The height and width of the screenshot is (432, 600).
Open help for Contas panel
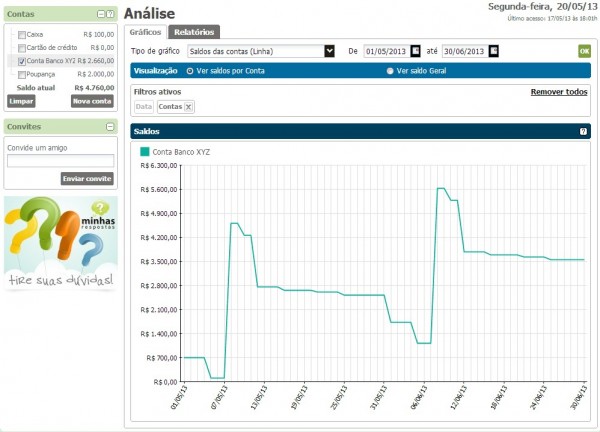pos(109,15)
